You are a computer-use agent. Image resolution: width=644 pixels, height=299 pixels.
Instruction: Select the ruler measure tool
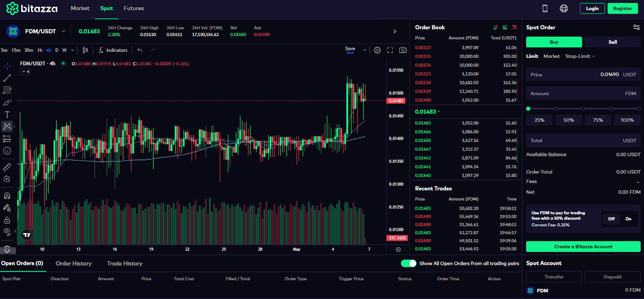[7, 167]
